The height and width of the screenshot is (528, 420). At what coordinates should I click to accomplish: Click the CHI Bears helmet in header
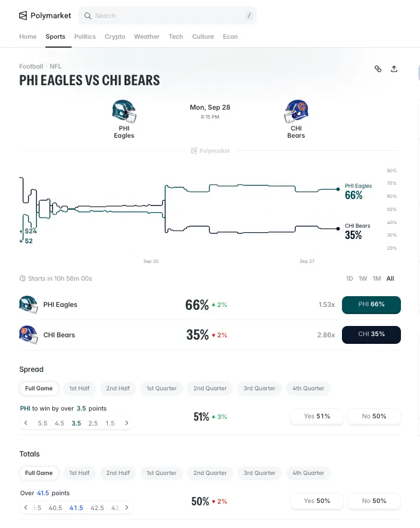pyautogui.click(x=296, y=111)
